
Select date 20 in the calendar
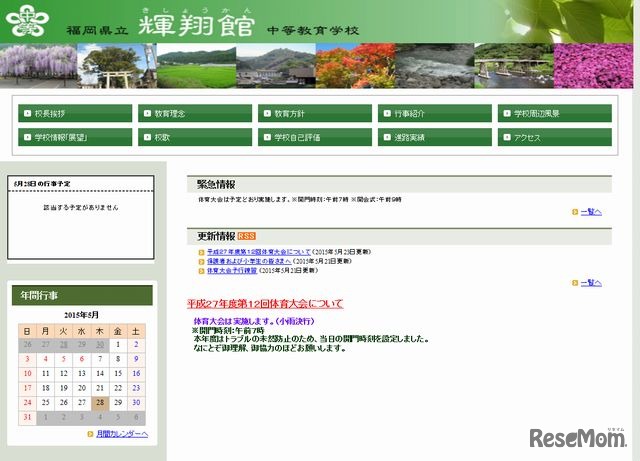point(82,388)
